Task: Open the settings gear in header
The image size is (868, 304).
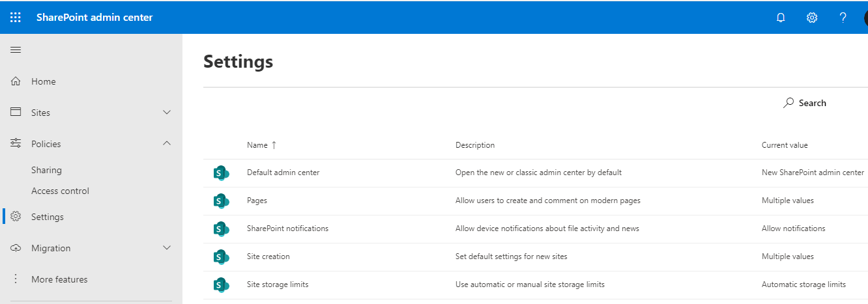Action: pyautogui.click(x=812, y=18)
